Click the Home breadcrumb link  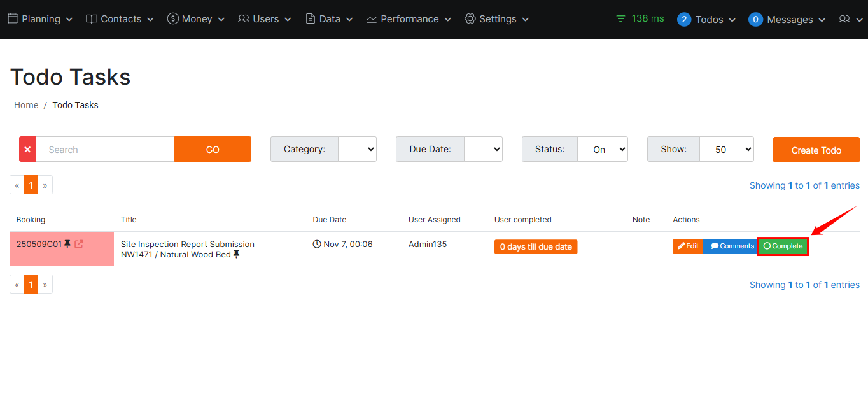[26, 105]
